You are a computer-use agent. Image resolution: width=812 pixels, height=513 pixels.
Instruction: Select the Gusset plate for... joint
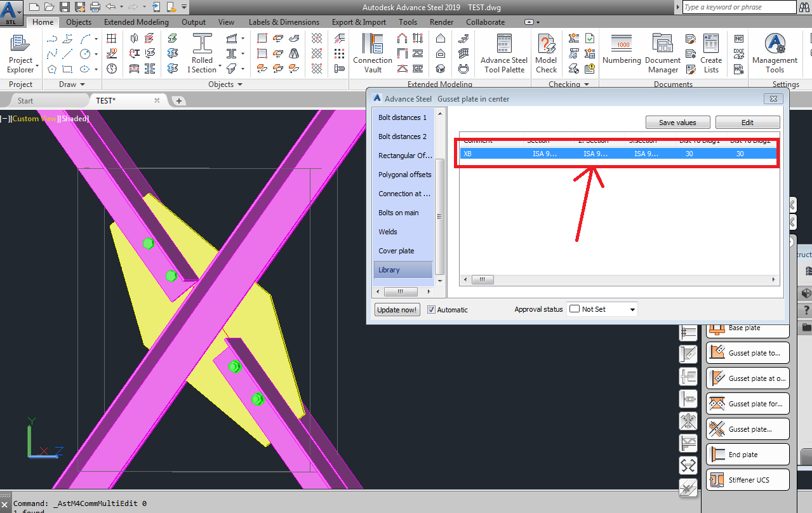(748, 404)
